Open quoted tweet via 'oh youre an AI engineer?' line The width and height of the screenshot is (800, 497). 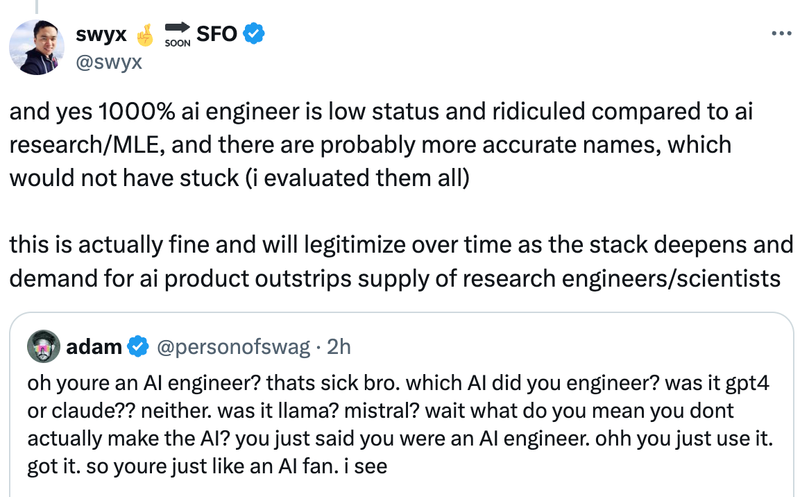[x=398, y=383]
